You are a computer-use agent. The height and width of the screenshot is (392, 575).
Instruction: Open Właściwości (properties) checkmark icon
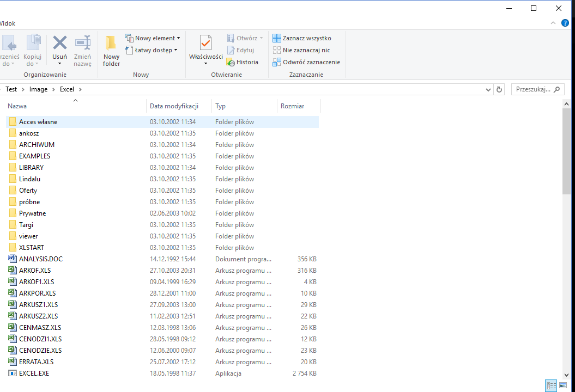pos(205,43)
